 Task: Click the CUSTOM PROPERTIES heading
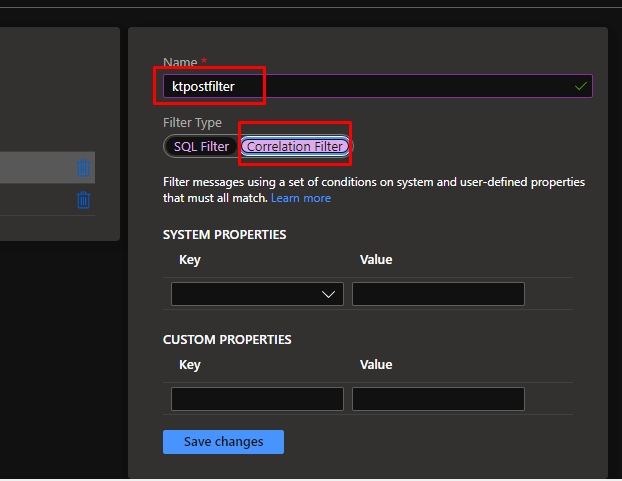tap(227, 340)
